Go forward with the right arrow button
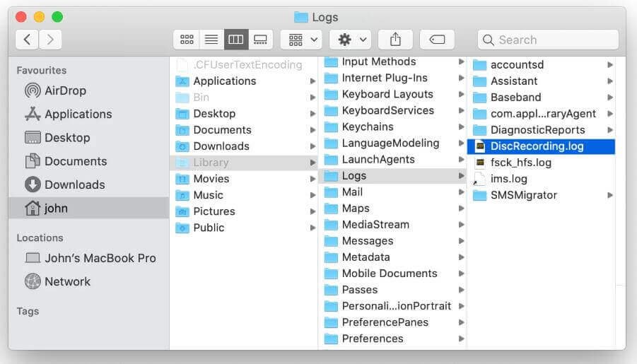Screen dimensions: 637x364 click(x=50, y=40)
